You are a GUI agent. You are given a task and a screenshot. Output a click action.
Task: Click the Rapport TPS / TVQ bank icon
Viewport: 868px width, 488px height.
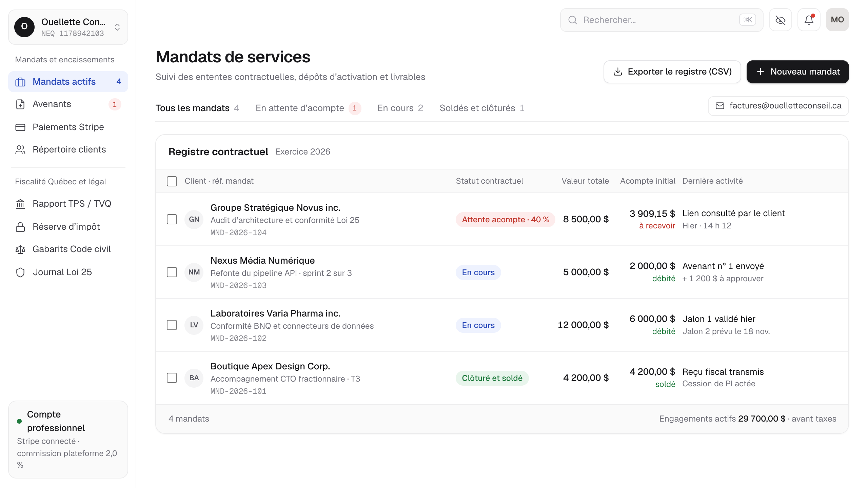click(x=20, y=204)
